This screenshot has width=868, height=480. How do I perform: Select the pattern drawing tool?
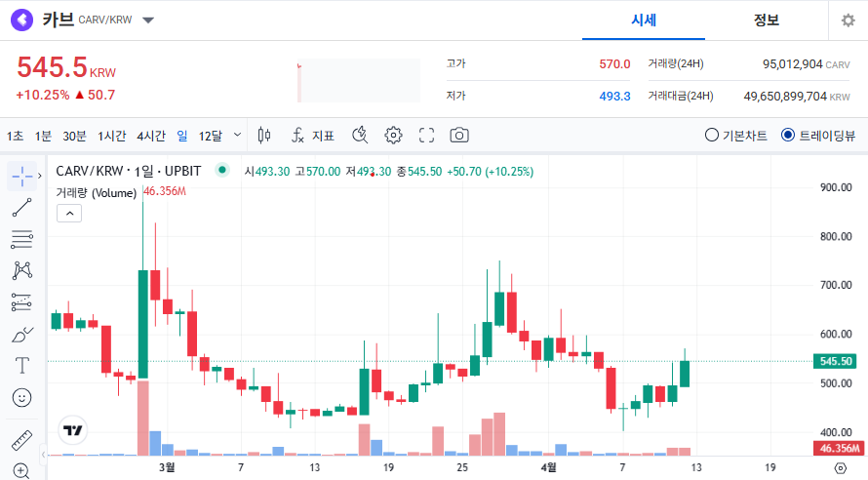coord(21,270)
